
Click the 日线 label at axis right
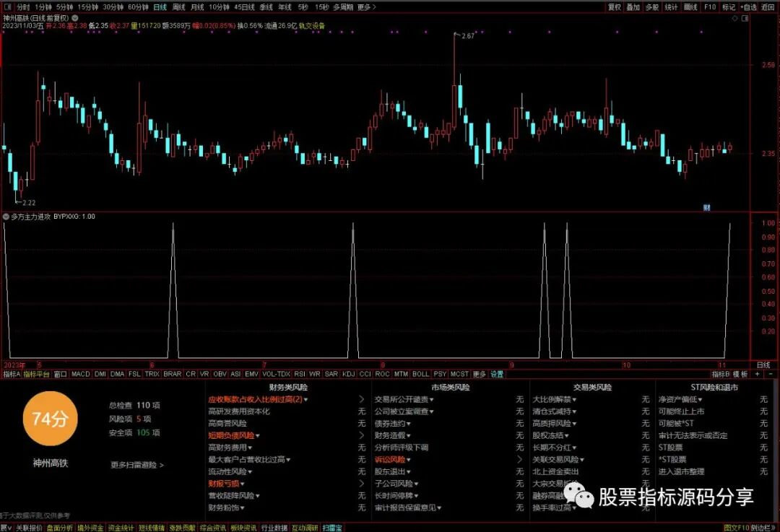coord(763,365)
